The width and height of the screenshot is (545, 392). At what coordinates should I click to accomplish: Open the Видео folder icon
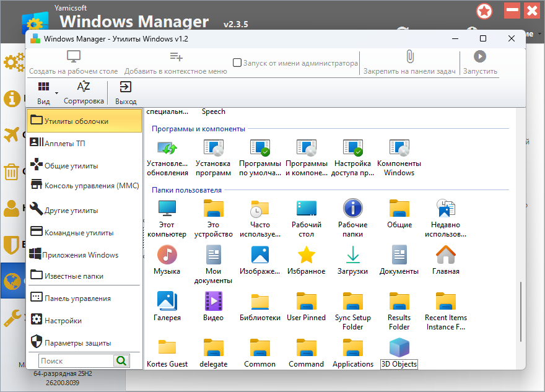point(213,301)
